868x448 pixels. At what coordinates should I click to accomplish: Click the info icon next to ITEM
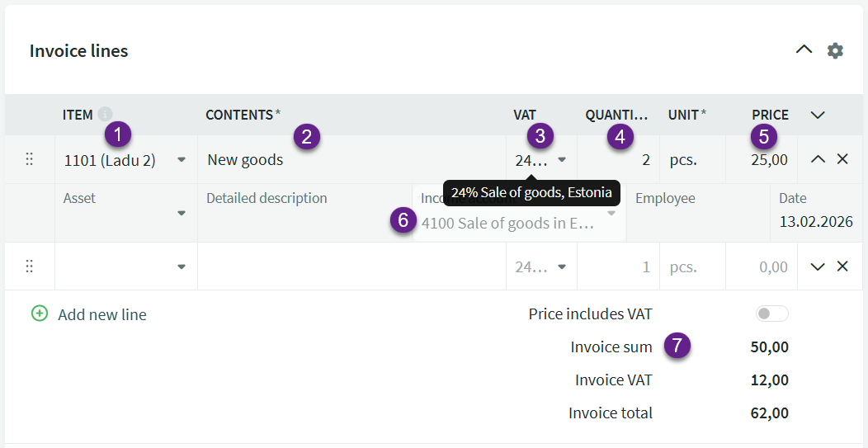point(105,115)
